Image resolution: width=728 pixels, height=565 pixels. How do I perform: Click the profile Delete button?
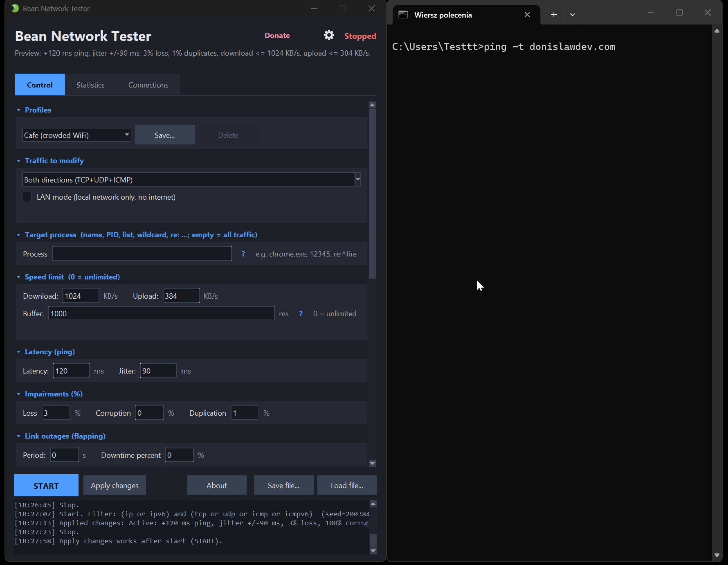point(228,135)
